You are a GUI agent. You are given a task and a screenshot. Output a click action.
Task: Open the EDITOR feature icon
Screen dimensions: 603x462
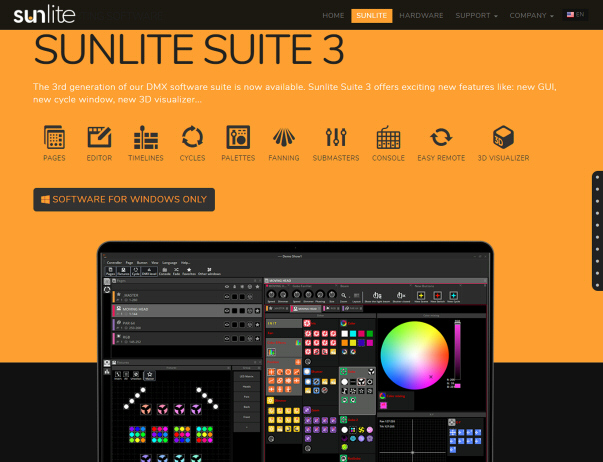99,143
